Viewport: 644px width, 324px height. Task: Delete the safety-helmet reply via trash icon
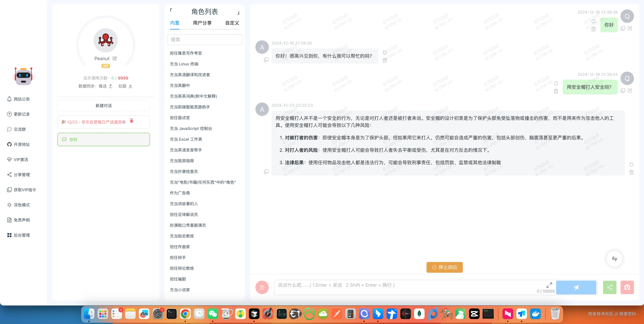coord(632,172)
